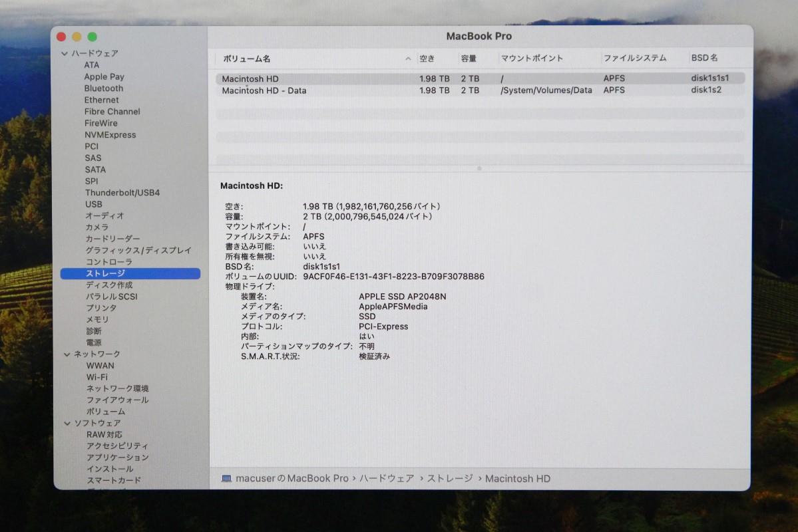
Task: Select ATA in the sidebar
Action: pos(92,65)
